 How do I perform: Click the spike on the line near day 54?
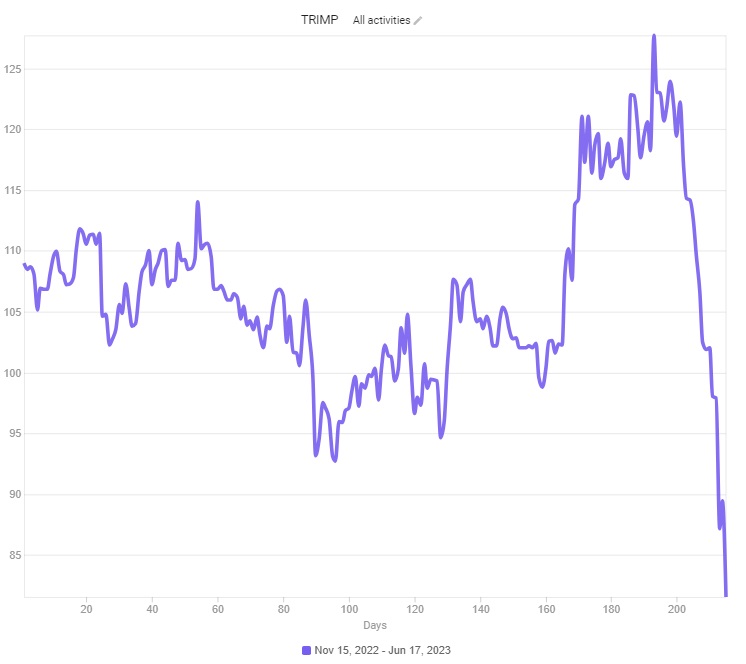(x=198, y=203)
